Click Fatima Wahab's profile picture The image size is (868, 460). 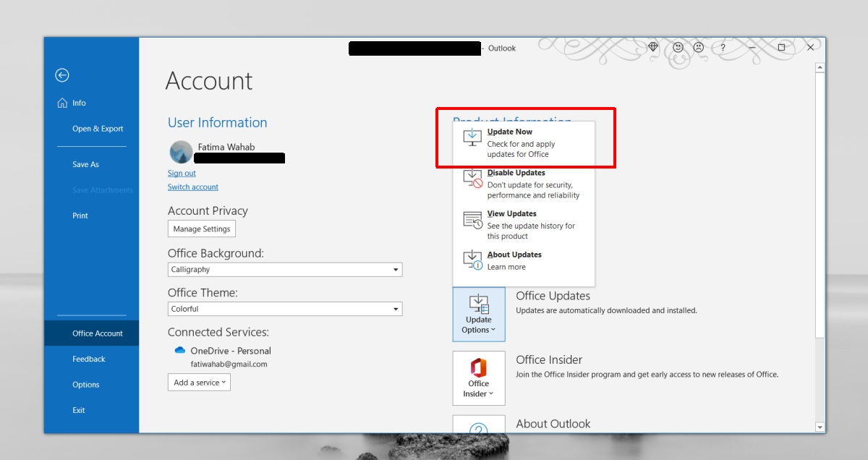tap(181, 152)
